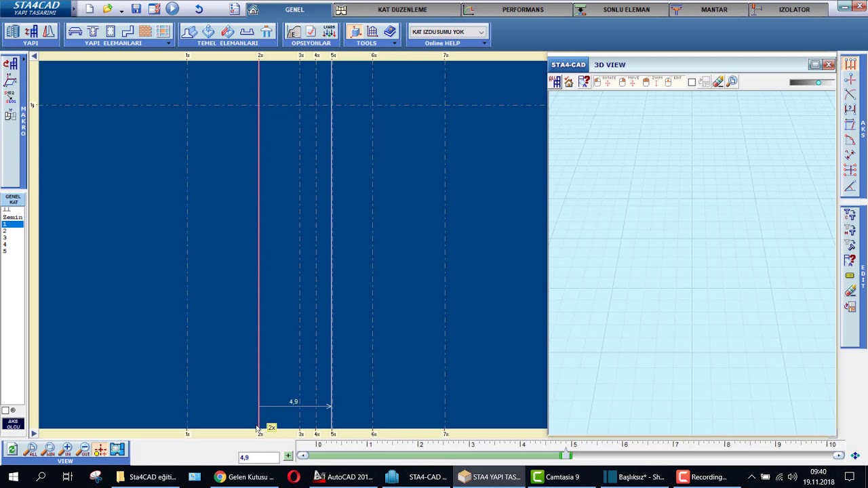Select the Zemin floor in list
868x488 pixels.
(x=12, y=217)
